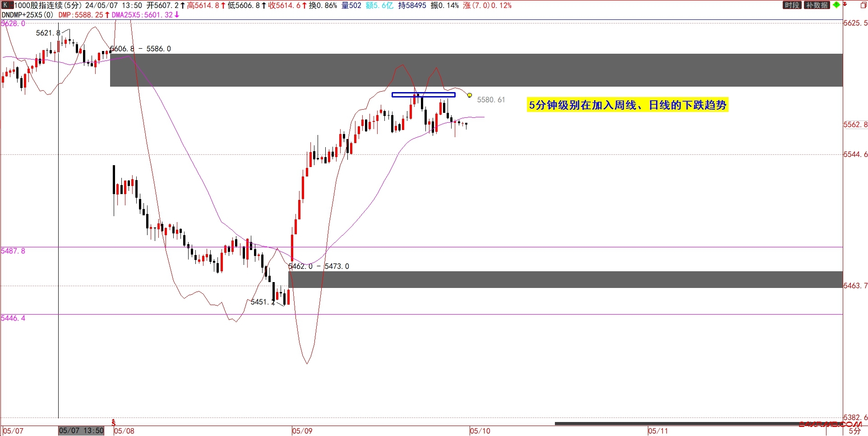Screen dimensions: 868x436
Task: Click the upper gray resistance zone rectangle
Action: [x=476, y=70]
